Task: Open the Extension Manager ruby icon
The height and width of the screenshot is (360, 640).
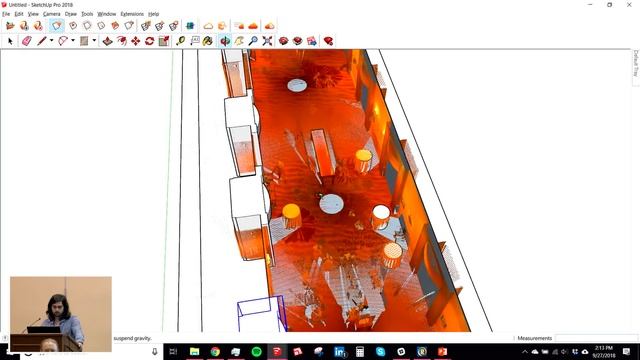Action: pyautogui.click(x=328, y=41)
